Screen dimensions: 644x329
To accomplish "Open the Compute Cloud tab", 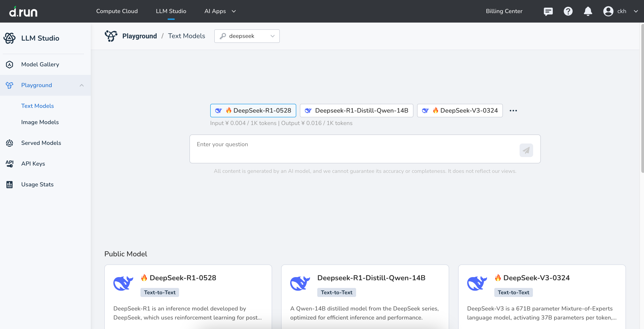I will [x=117, y=11].
